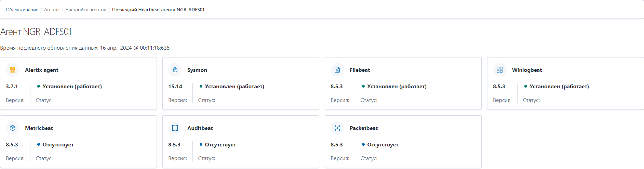Click Sysmon version 15.14

point(175,86)
